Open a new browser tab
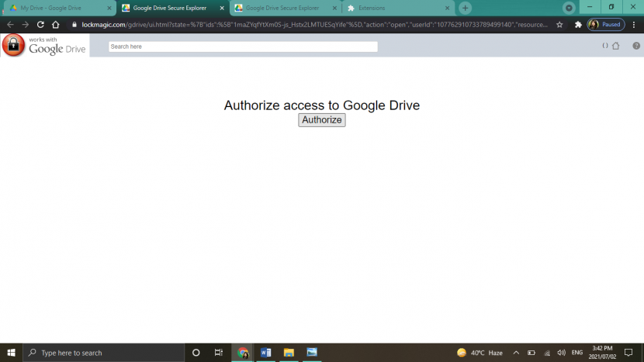The height and width of the screenshot is (362, 644). coord(465,8)
